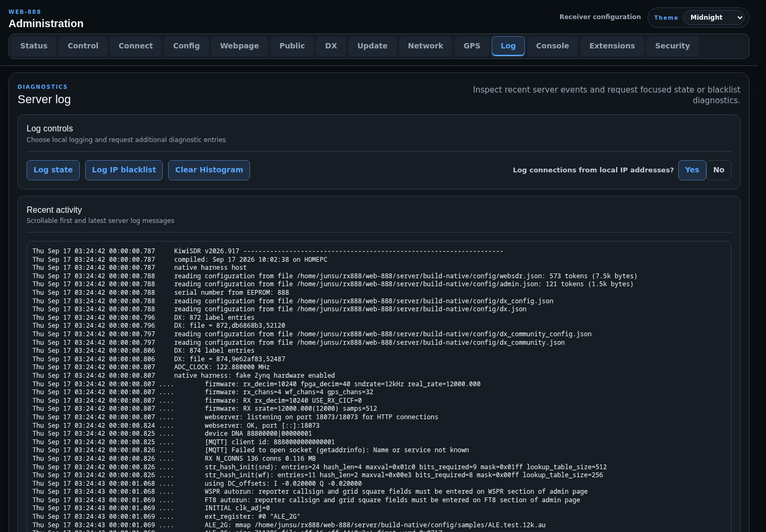Choose No for logging local IP connections
766x532 pixels.
(719, 170)
